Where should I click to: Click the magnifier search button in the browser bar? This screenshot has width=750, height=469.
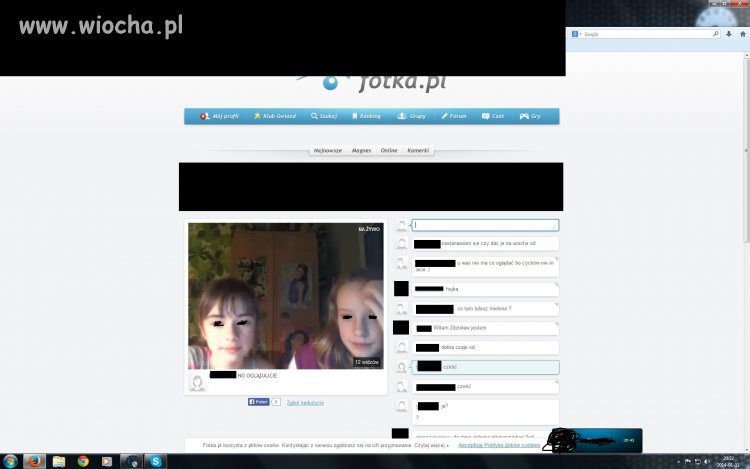pyautogui.click(x=716, y=34)
